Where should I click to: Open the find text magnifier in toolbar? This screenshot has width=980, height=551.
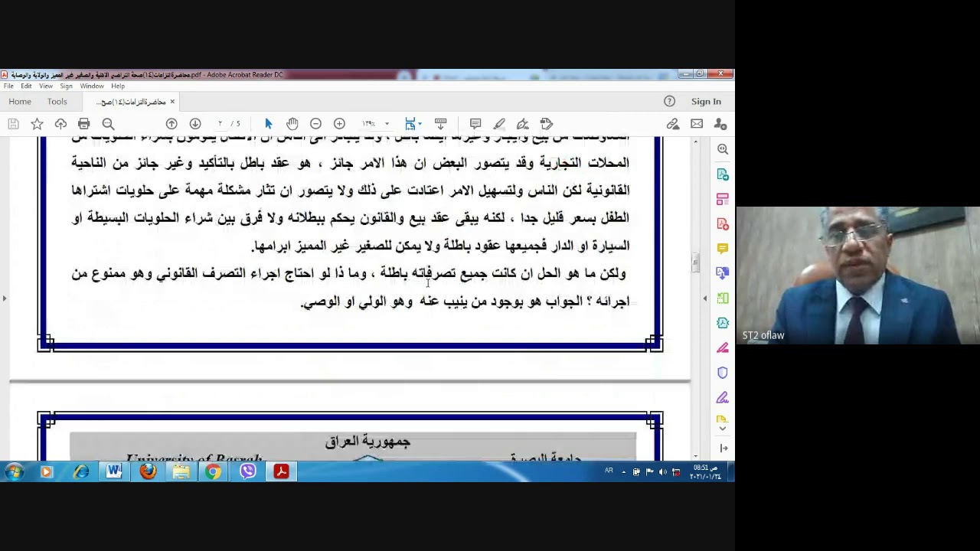point(108,124)
